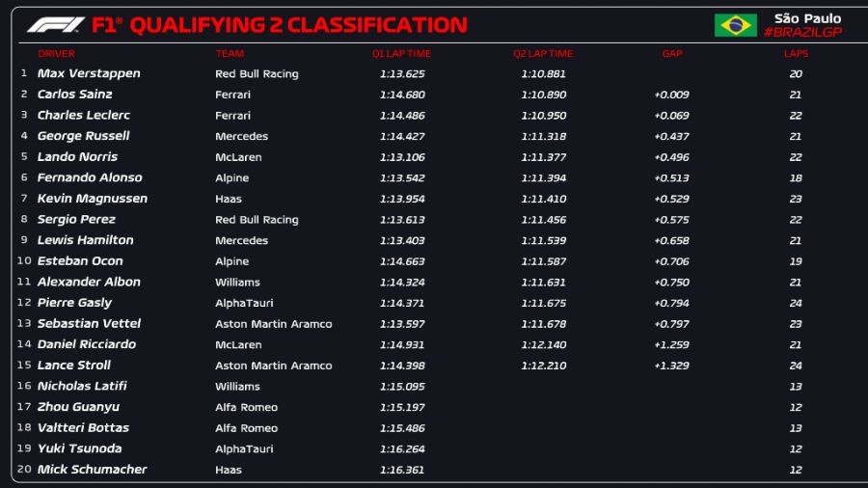The image size is (868, 488).
Task: Select the GAP column header
Action: pos(672,54)
